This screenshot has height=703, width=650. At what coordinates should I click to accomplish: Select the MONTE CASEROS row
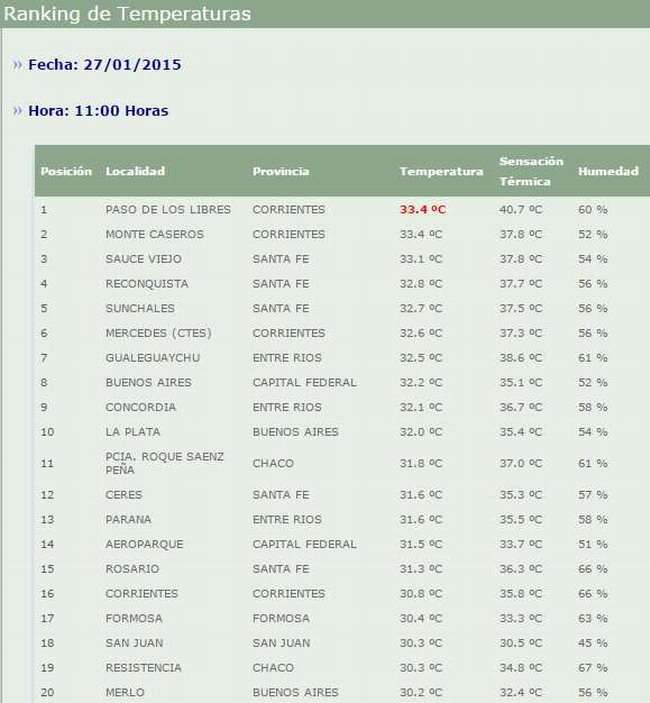point(342,234)
